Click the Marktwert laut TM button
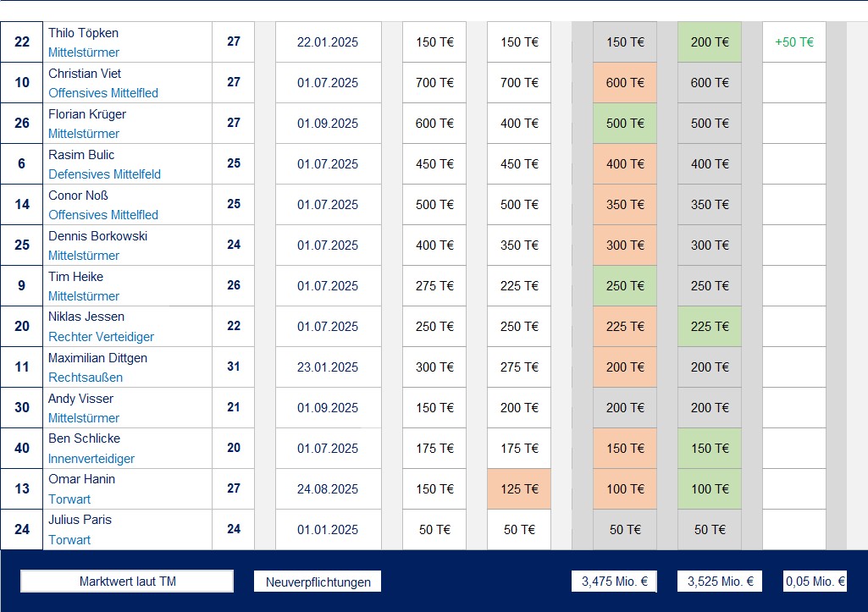This screenshot has width=868, height=612. pyautogui.click(x=127, y=582)
